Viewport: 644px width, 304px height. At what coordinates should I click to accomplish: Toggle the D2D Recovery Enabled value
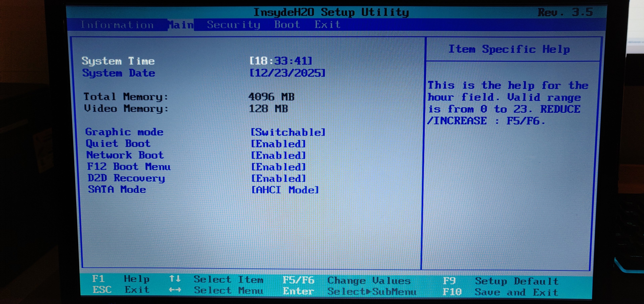click(278, 178)
